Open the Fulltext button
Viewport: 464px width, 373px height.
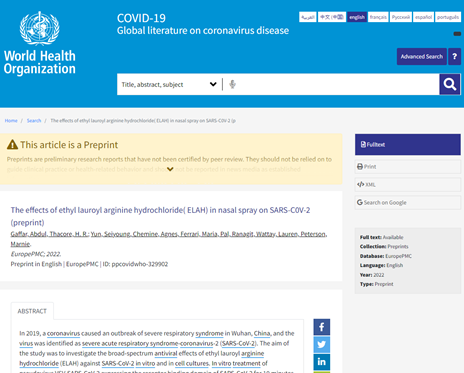coord(408,144)
